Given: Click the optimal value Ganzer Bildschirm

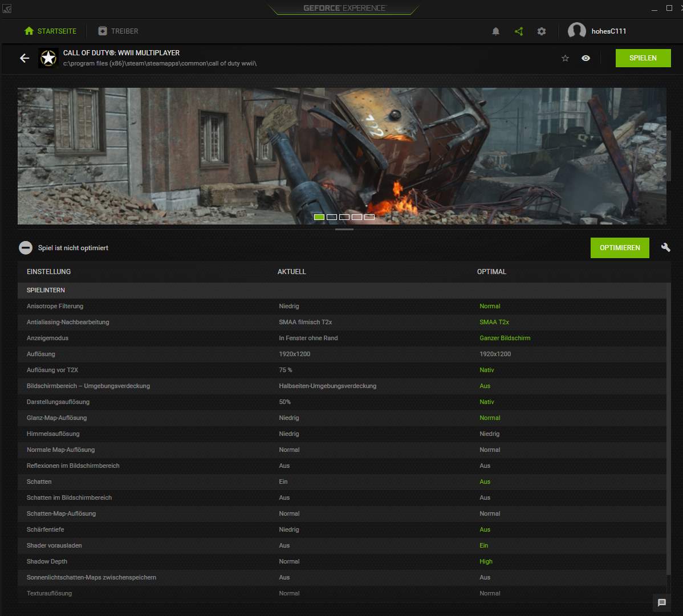Looking at the screenshot, I should click(505, 338).
